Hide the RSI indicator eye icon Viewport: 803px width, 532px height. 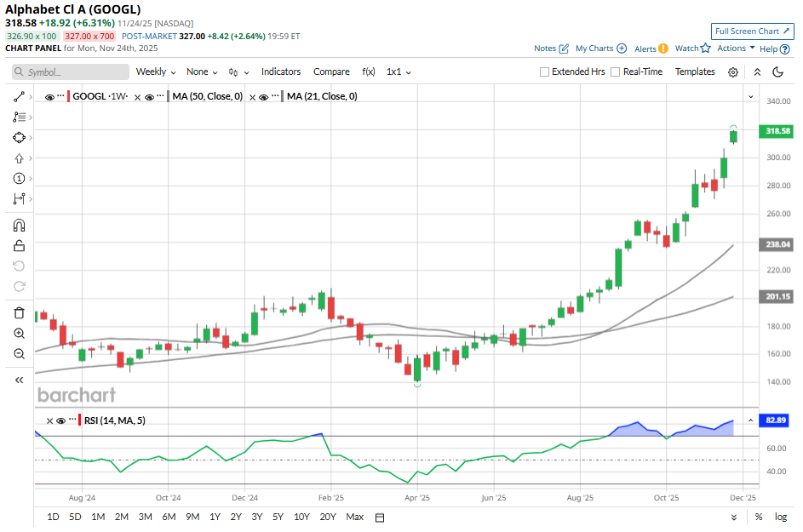pyautogui.click(x=61, y=420)
